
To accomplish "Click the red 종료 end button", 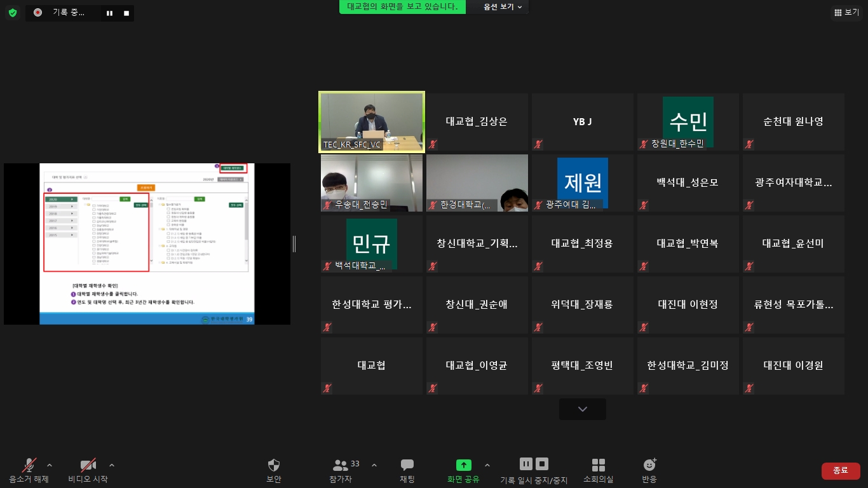I will point(840,470).
